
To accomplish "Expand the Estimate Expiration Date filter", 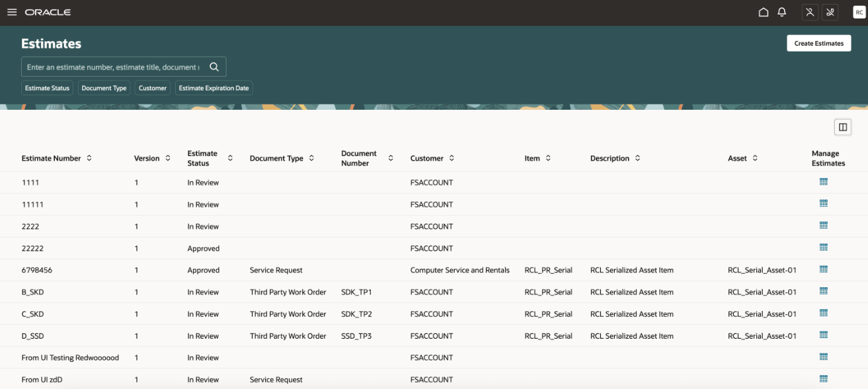I will 214,87.
